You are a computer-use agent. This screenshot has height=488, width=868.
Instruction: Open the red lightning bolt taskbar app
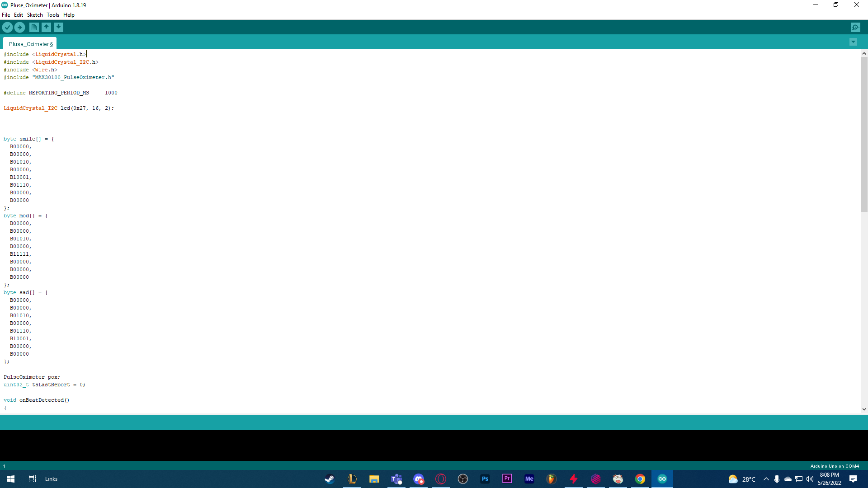click(574, 479)
